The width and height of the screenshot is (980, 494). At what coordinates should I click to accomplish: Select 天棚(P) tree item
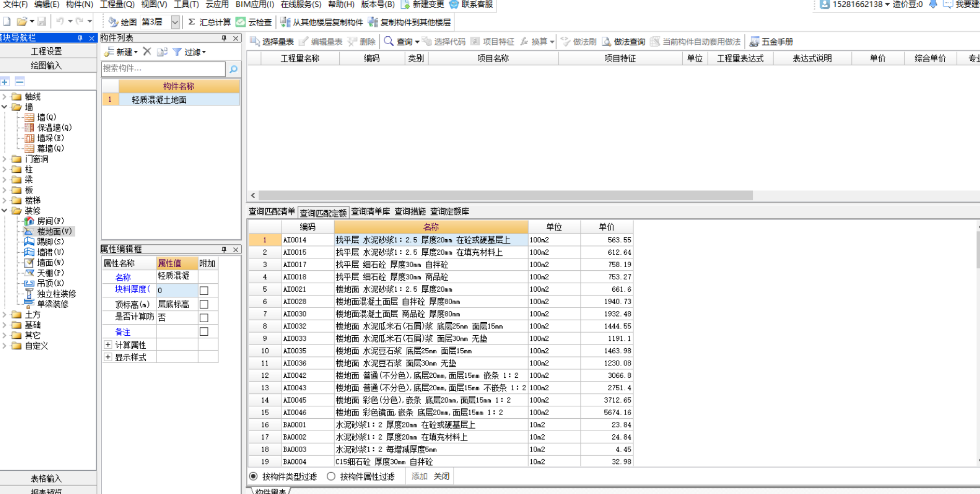coord(45,273)
